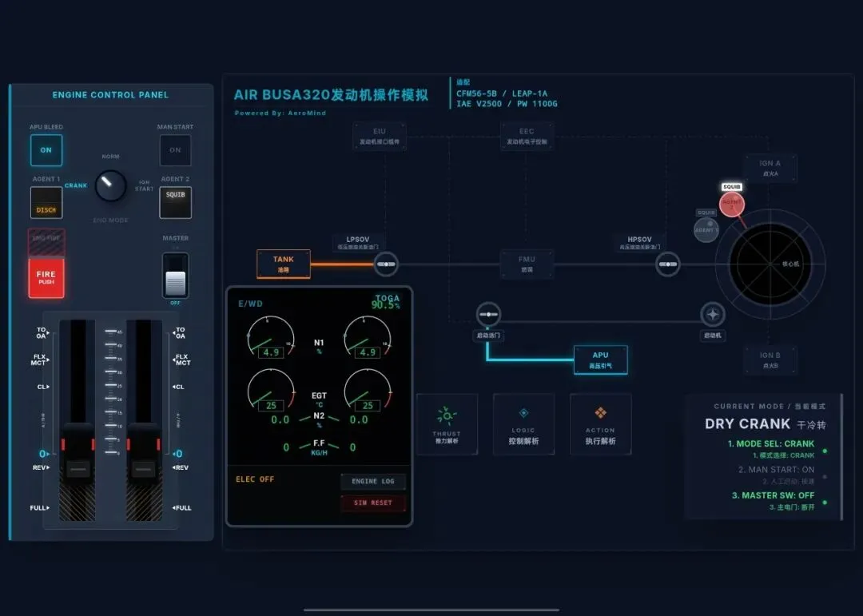
Task: Select the IGN A igniter node
Action: pyautogui.click(x=770, y=168)
